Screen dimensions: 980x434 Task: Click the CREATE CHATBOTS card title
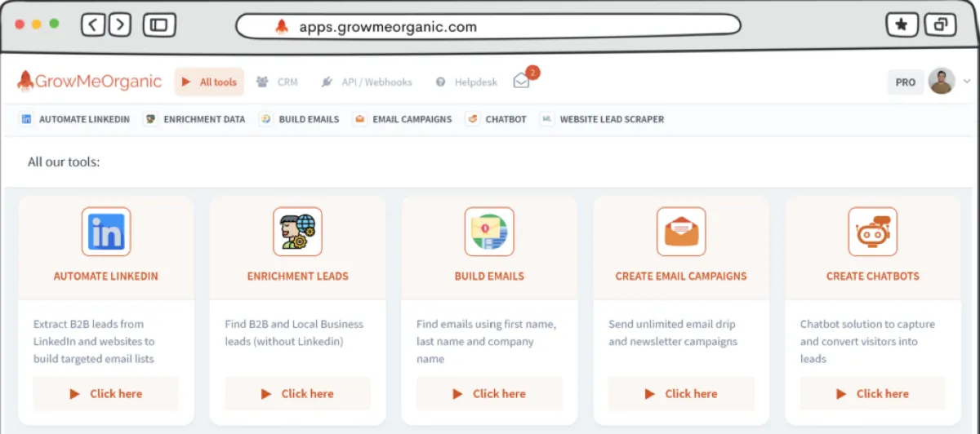[x=873, y=277]
